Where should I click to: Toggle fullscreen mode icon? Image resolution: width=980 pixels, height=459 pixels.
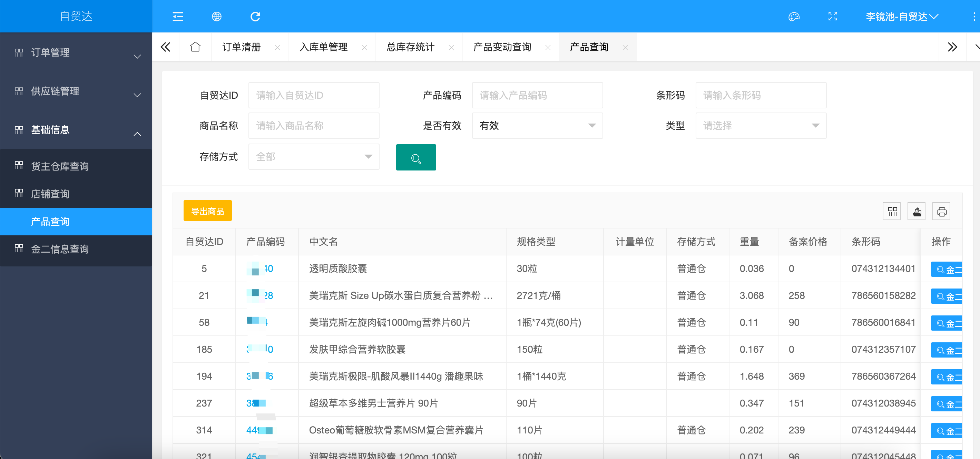tap(833, 16)
